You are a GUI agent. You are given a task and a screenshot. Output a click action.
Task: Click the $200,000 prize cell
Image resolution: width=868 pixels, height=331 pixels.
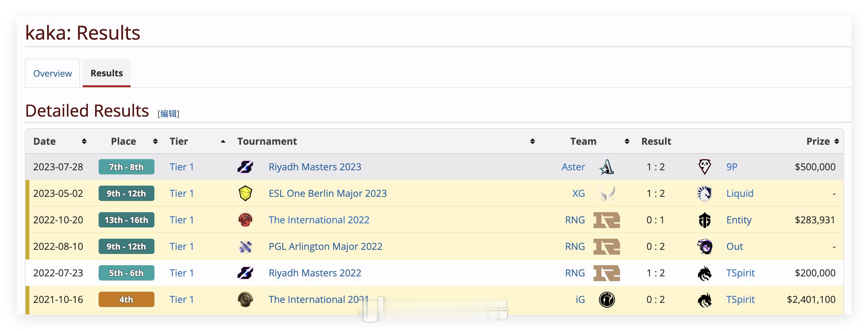point(815,273)
